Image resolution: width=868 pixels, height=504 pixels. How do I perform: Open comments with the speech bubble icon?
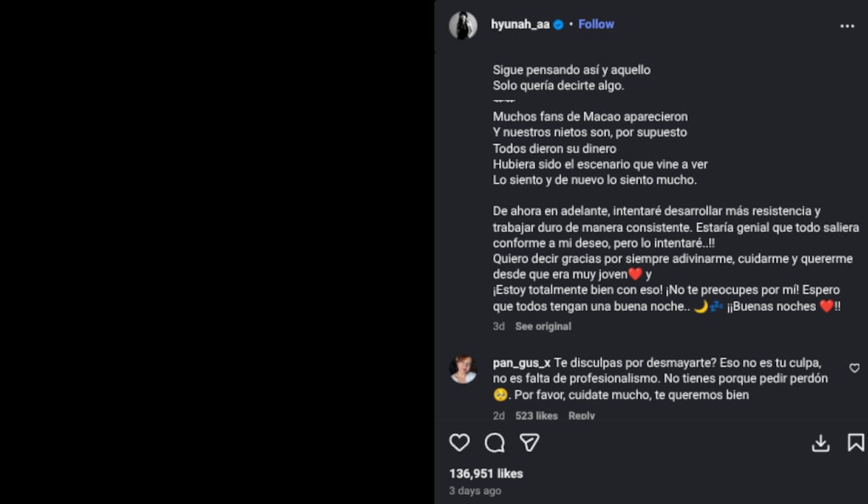(494, 442)
